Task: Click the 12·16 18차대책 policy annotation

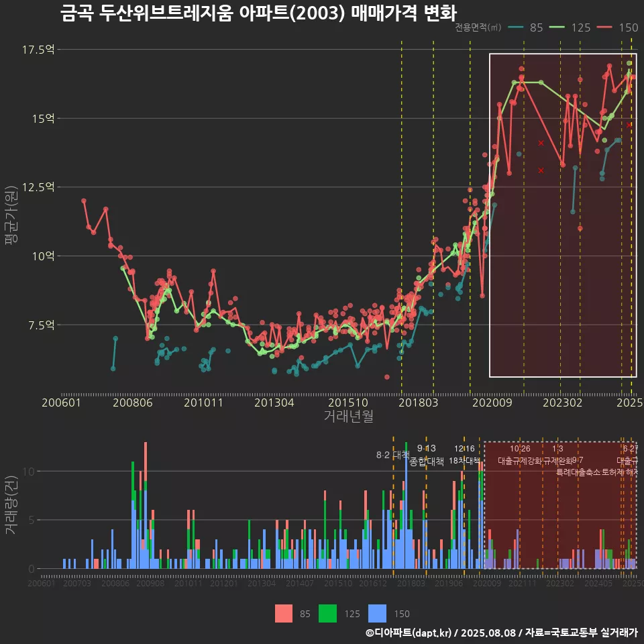Action: pyautogui.click(x=464, y=455)
